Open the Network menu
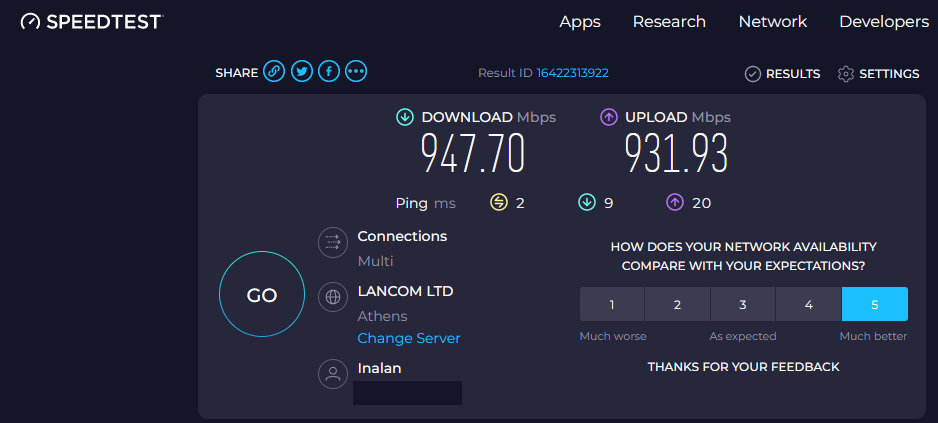The image size is (938, 423). pos(773,22)
